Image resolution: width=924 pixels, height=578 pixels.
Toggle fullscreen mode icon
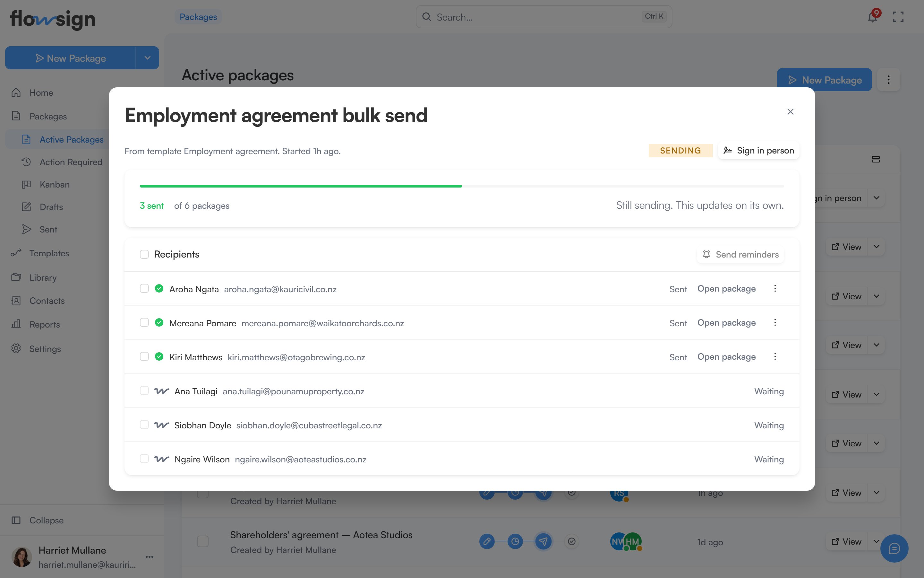tap(898, 17)
